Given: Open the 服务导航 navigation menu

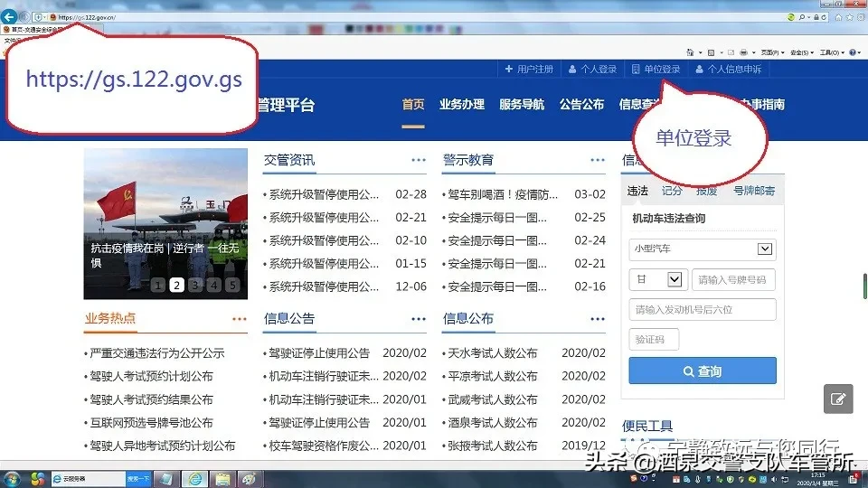Looking at the screenshot, I should [522, 105].
